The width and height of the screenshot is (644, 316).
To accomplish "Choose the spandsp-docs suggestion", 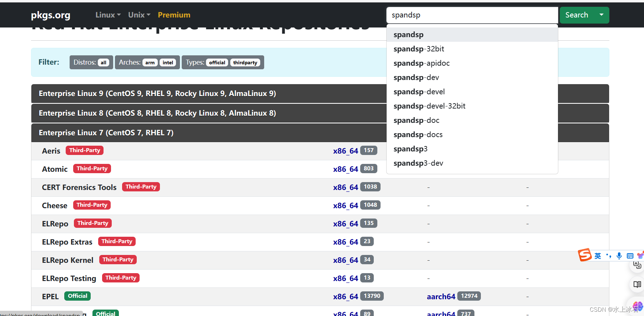I will (472, 135).
